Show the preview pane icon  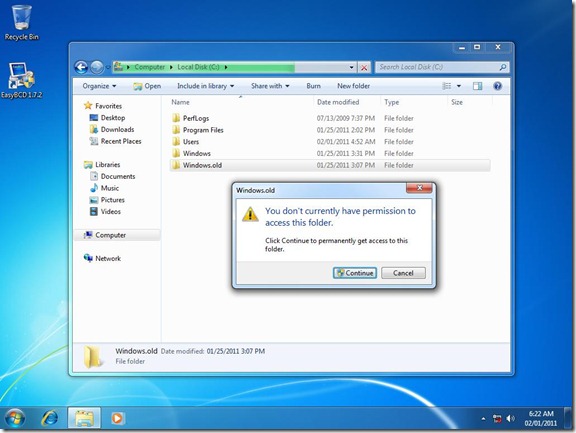pos(478,86)
